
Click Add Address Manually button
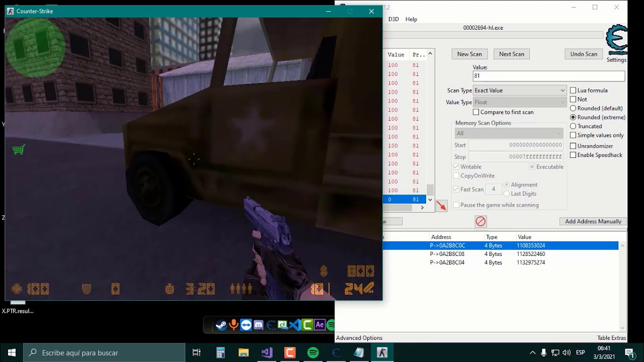coord(593,221)
